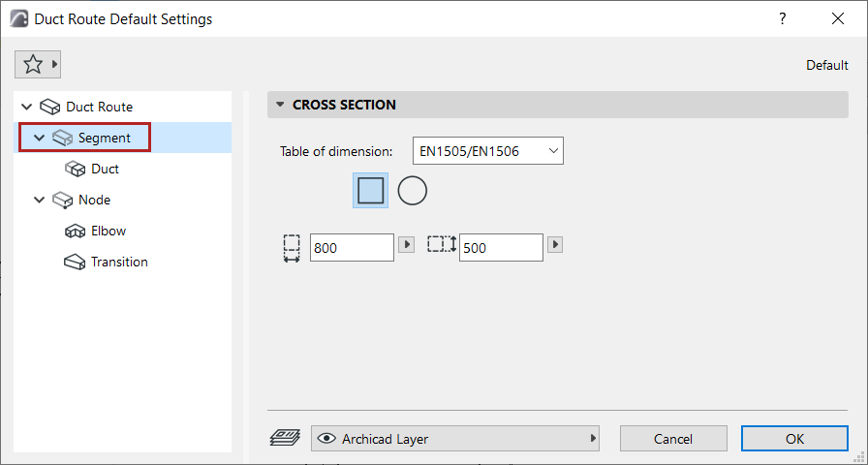Image resolution: width=868 pixels, height=465 pixels.
Task: Click the Cancel button
Action: pos(672,439)
